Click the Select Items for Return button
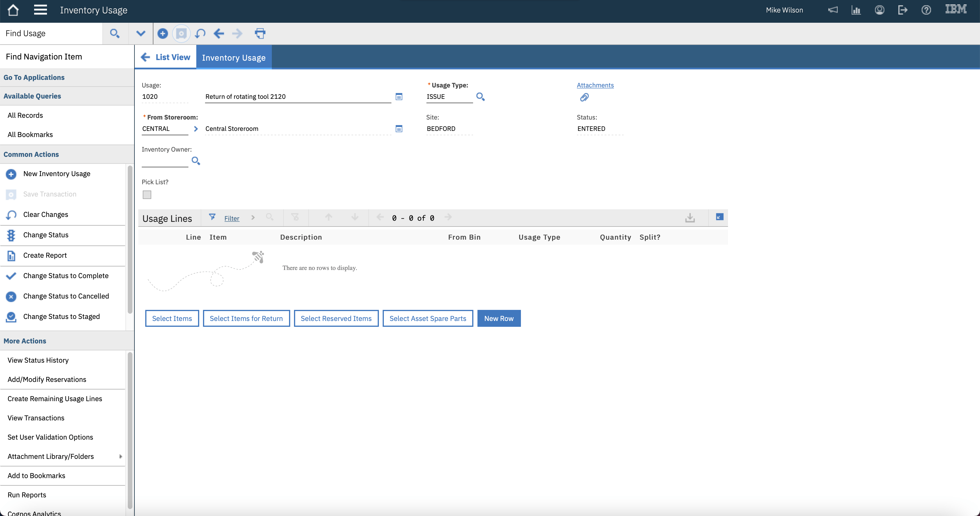This screenshot has width=980, height=516. [x=246, y=318]
